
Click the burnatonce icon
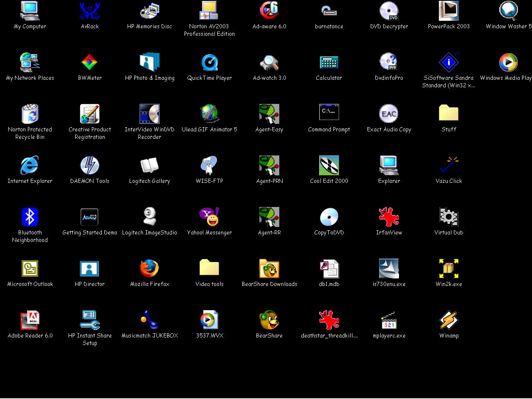coord(329,11)
